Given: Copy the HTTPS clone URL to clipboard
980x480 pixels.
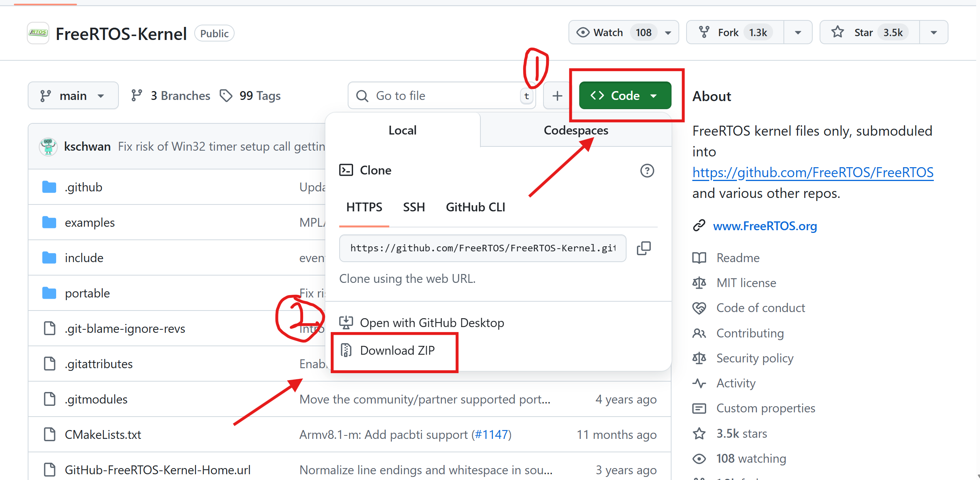Looking at the screenshot, I should point(643,248).
